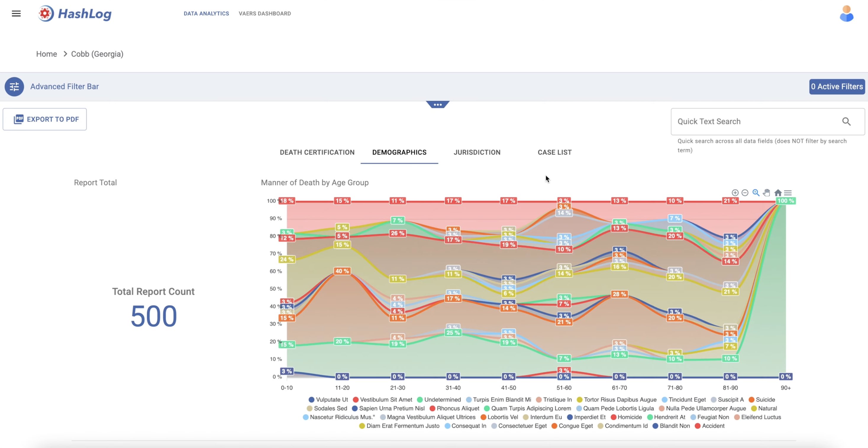
Task: Open the VAERS DASHBOARD menu item
Action: point(265,14)
